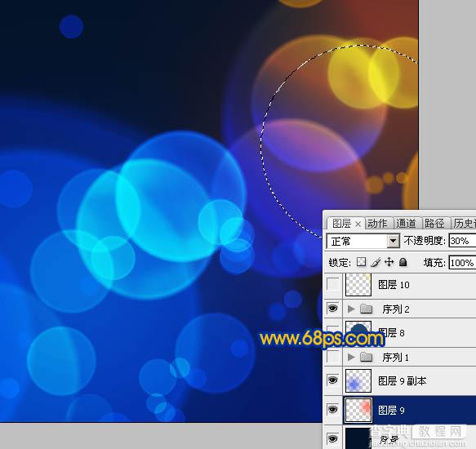Click the opacity field showing 30%
The height and width of the screenshot is (449, 476).
coord(462,241)
